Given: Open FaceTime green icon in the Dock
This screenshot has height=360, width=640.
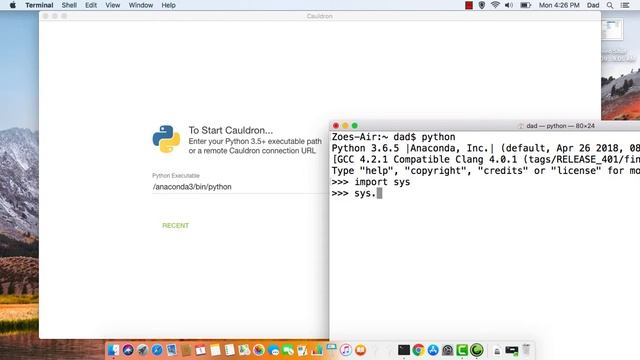Looking at the screenshot, I should click(x=288, y=350).
